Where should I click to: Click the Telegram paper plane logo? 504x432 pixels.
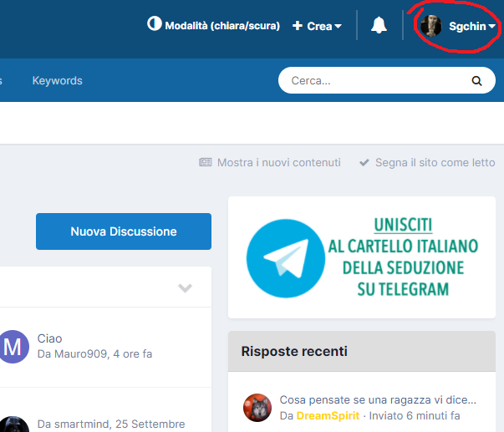pyautogui.click(x=286, y=258)
